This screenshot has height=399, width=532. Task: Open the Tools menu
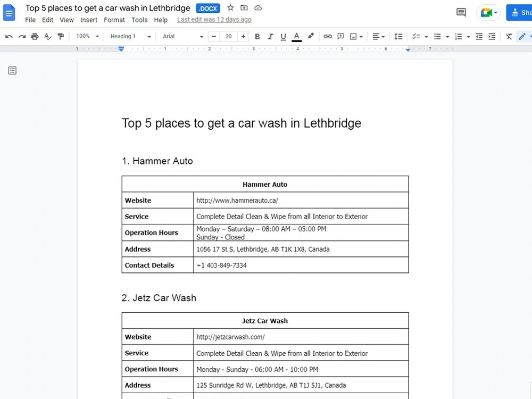[x=139, y=20]
